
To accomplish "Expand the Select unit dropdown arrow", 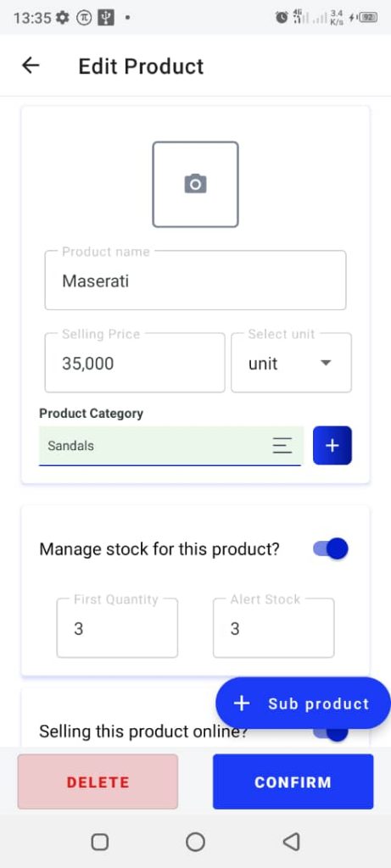I will click(x=327, y=363).
